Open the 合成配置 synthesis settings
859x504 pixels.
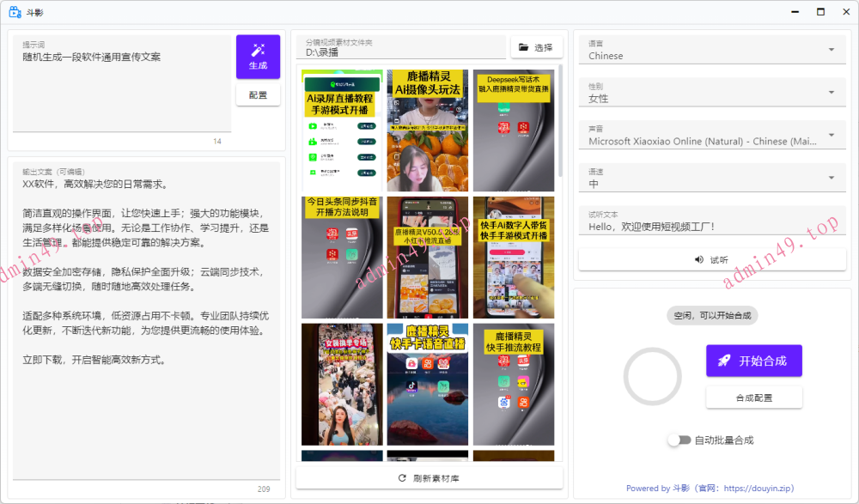click(x=753, y=397)
